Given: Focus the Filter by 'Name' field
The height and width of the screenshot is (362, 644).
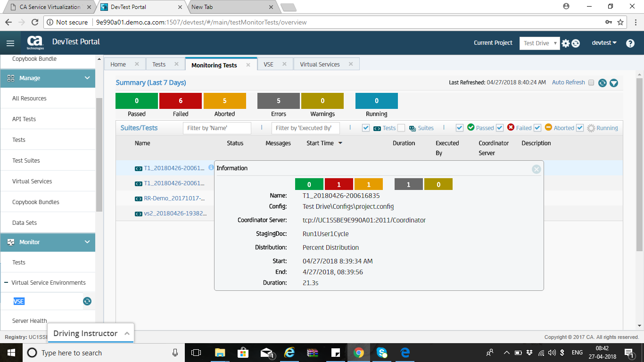Looking at the screenshot, I should coord(217,128).
